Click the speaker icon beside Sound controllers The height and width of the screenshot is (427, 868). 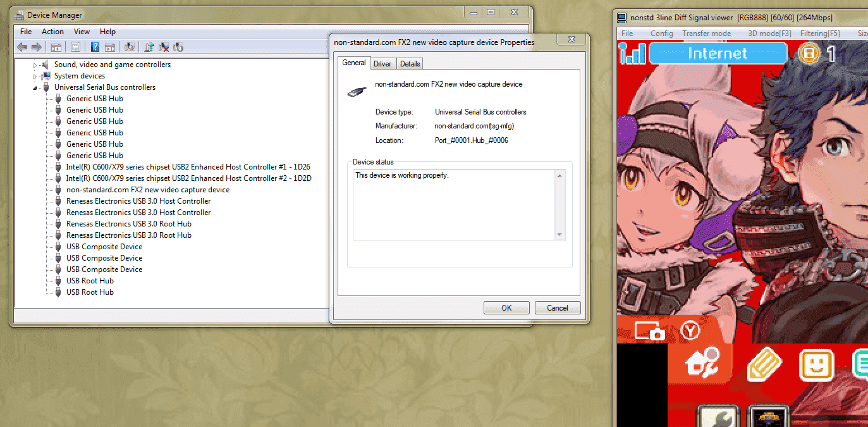pos(45,65)
